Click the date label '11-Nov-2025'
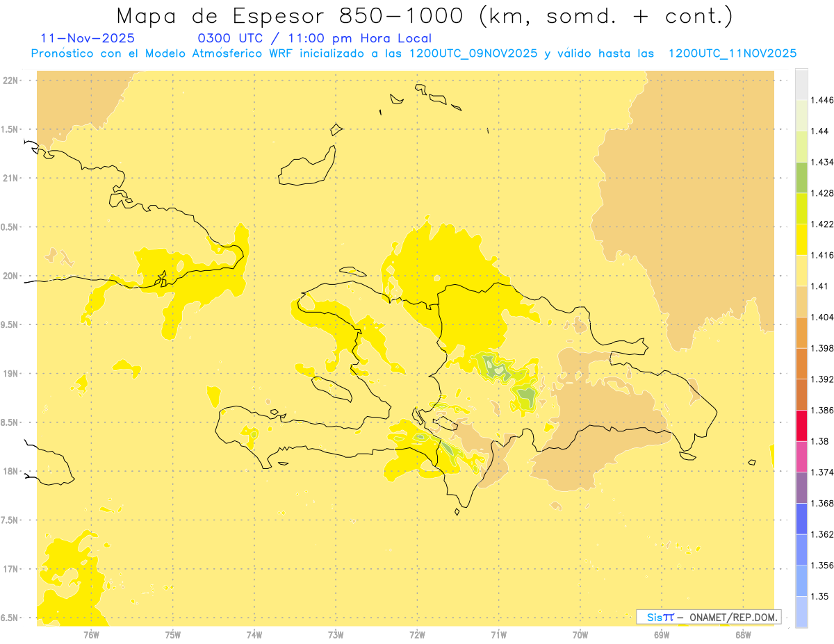Viewport: 834px width, 644px height. pos(88,38)
